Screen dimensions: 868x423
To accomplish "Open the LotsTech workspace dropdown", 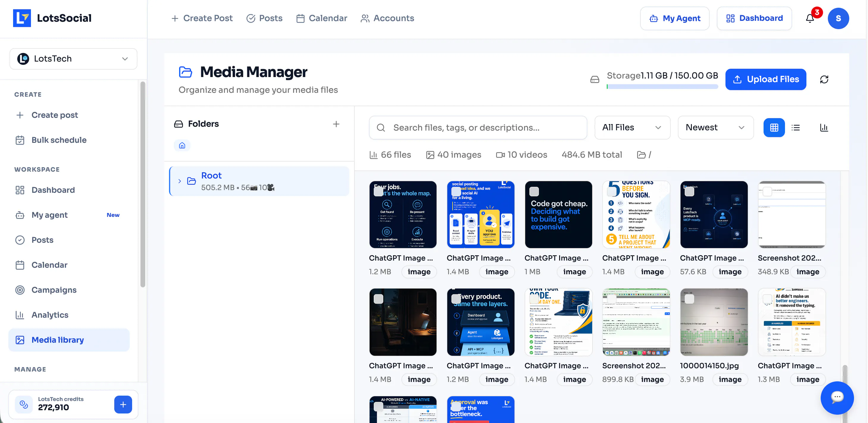I will (x=73, y=59).
